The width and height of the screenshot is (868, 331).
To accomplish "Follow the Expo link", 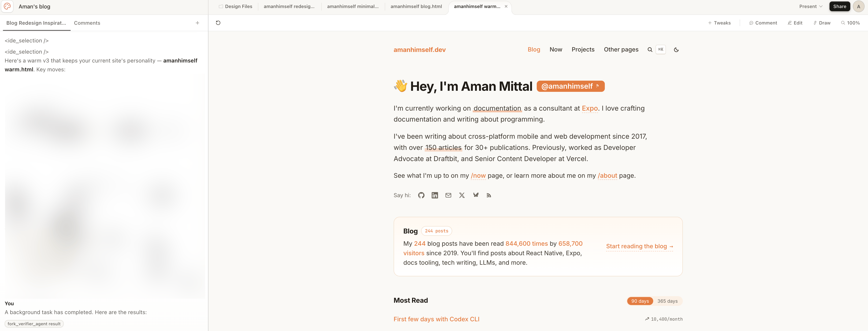I will [590, 108].
